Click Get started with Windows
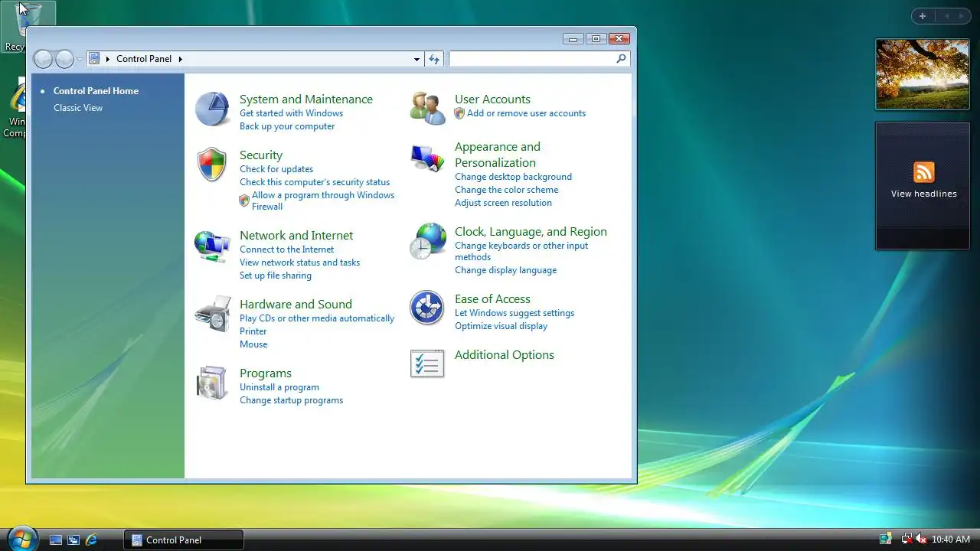Screen dimensions: 980x551 point(291,113)
